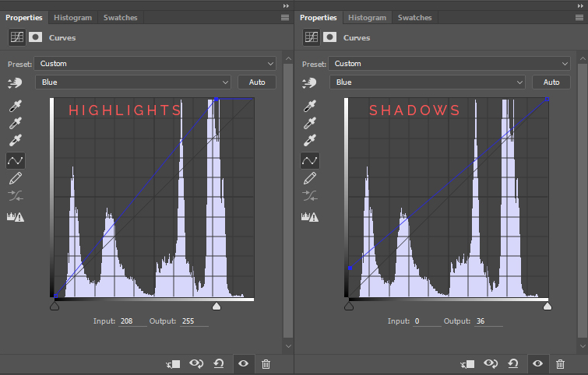Click histogram clipping warning icon in right panel
The image size is (588, 375).
coord(310,216)
